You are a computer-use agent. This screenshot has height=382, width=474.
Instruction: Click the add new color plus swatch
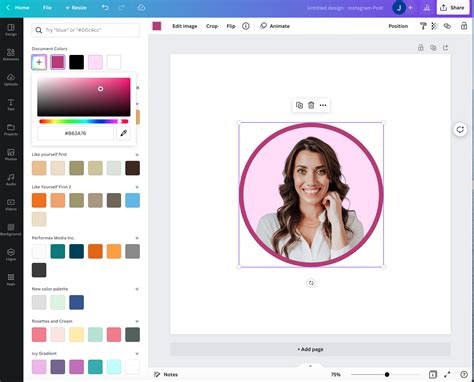[x=39, y=62]
